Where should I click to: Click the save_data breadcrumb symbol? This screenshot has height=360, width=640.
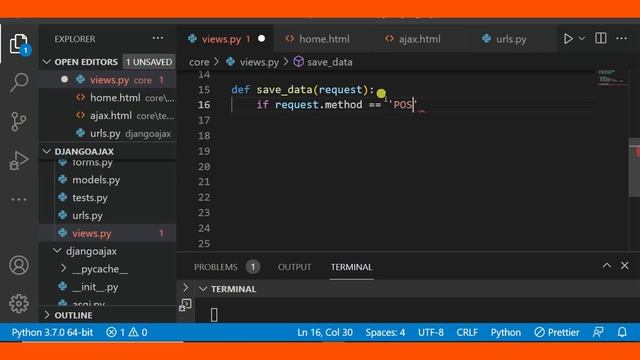(323, 62)
